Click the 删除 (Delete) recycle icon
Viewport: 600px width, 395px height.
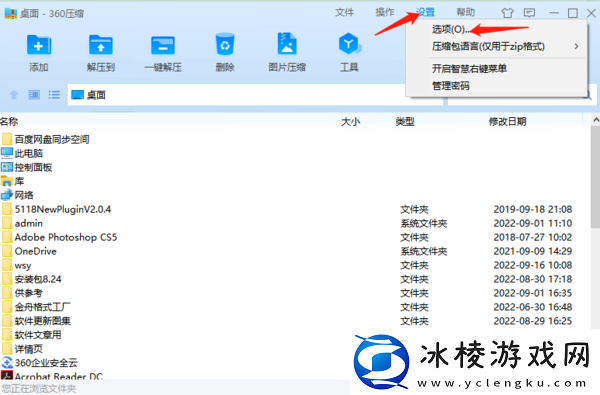click(225, 44)
